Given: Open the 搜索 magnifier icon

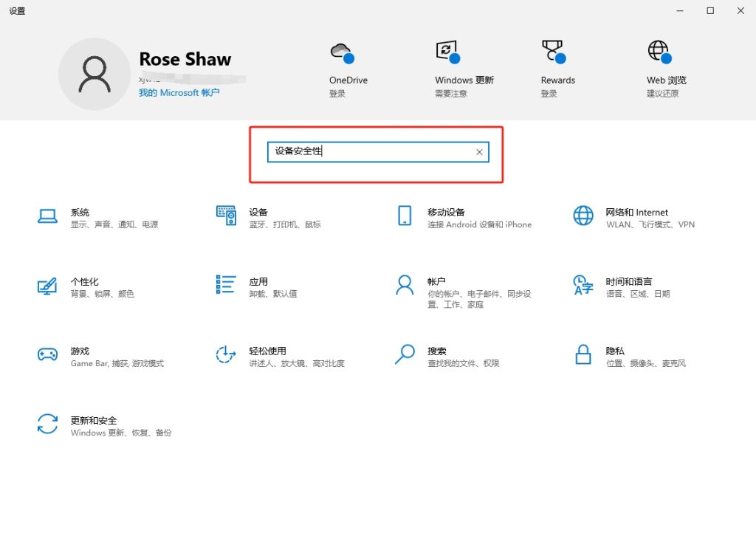Looking at the screenshot, I should click(405, 354).
